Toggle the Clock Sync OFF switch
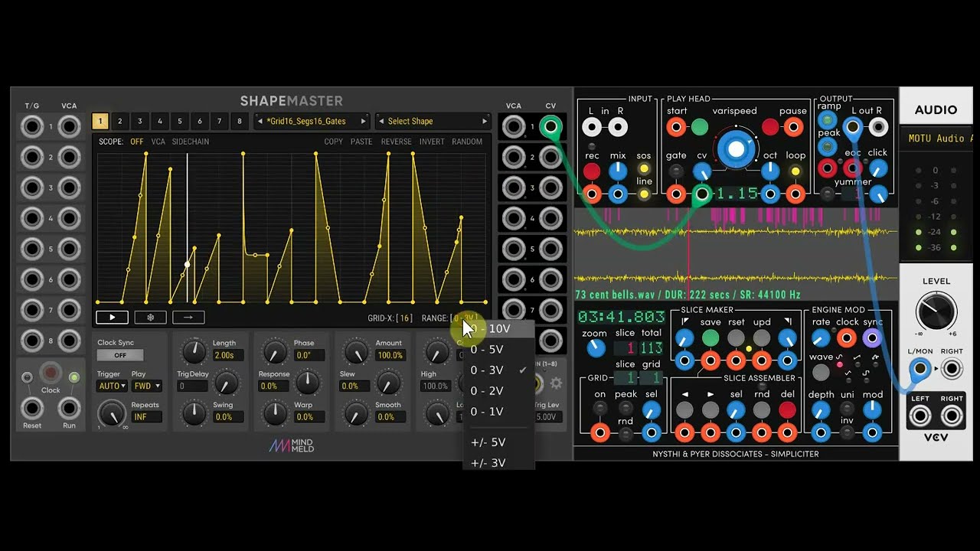This screenshot has width=980, height=551. tap(120, 355)
